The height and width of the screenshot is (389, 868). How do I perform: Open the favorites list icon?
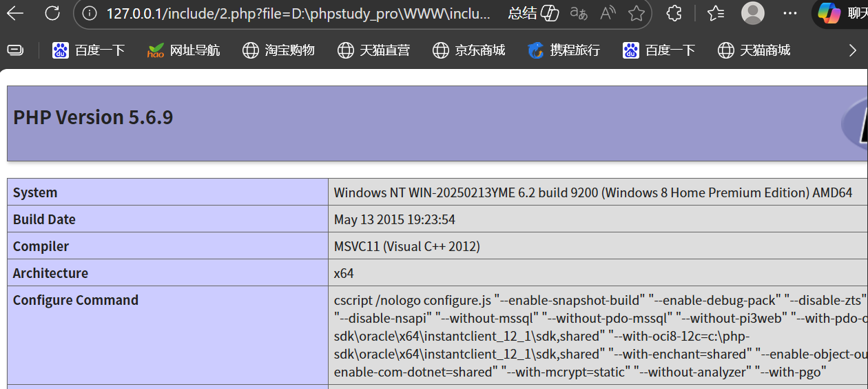pyautogui.click(x=716, y=13)
